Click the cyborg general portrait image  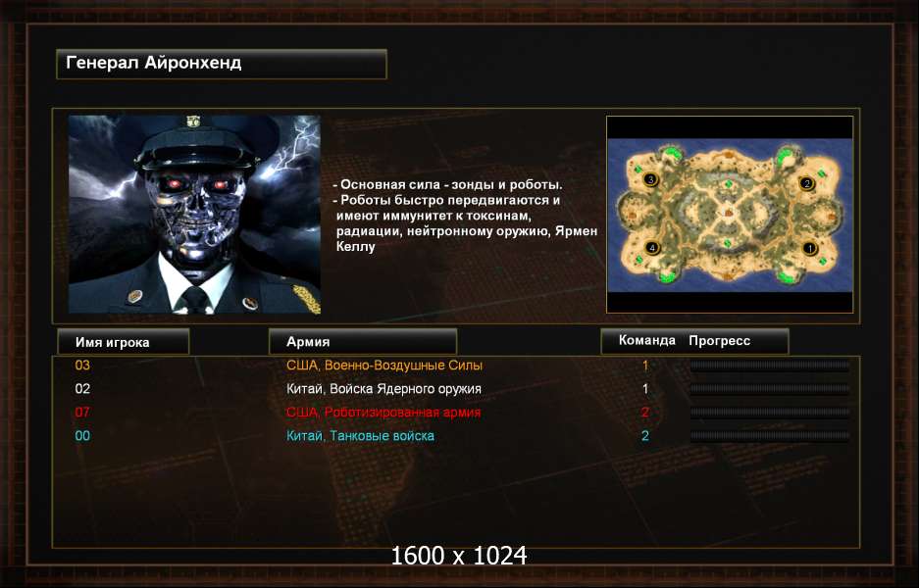(x=194, y=215)
